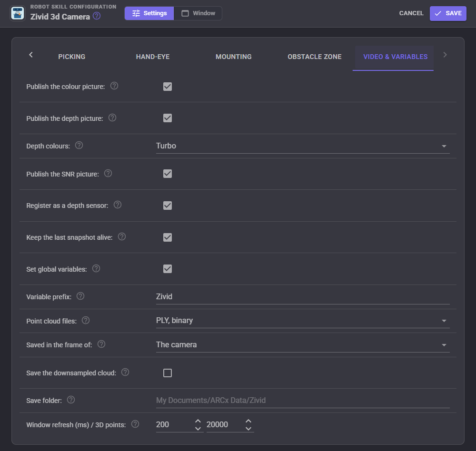
Task: Open the HAND-EYE tab
Action: coord(153,57)
